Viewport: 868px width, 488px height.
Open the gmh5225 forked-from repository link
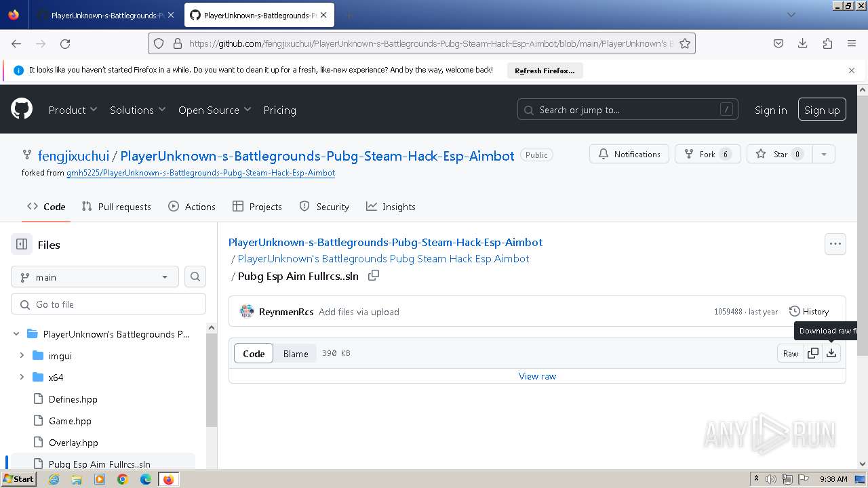[201, 172]
